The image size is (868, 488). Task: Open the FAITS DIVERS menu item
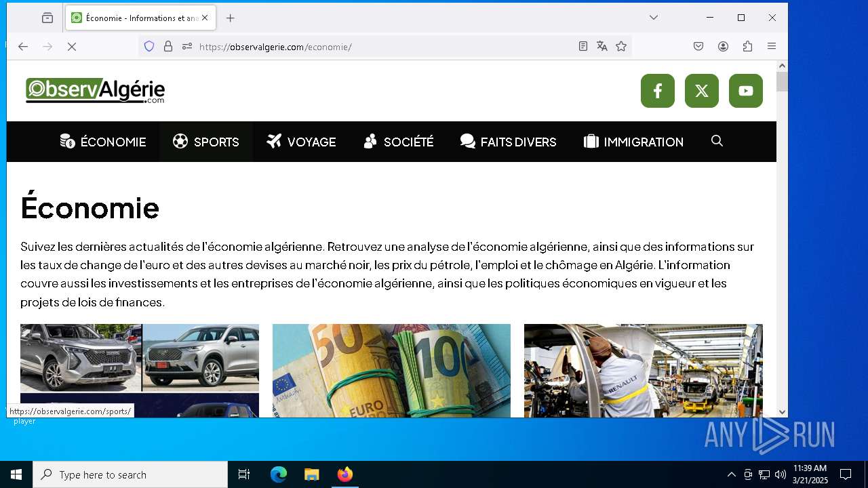tap(508, 142)
